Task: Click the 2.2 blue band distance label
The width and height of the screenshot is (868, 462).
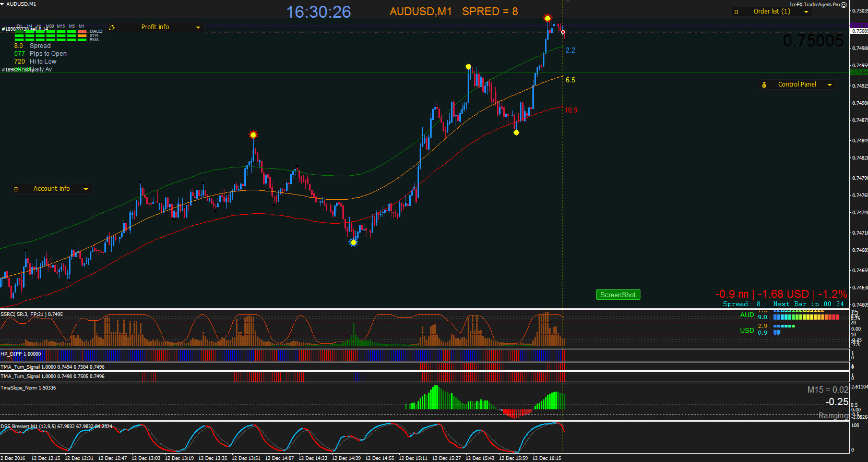Action: coord(570,50)
